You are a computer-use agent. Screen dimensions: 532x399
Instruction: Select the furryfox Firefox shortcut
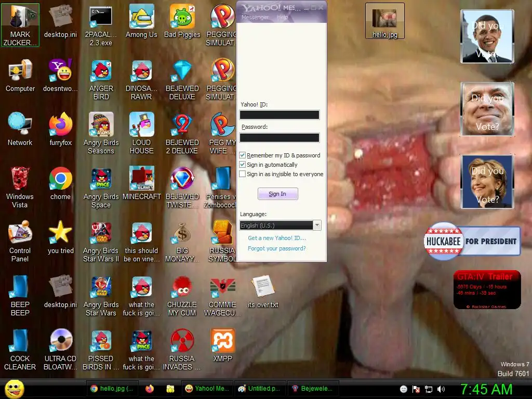tap(61, 129)
